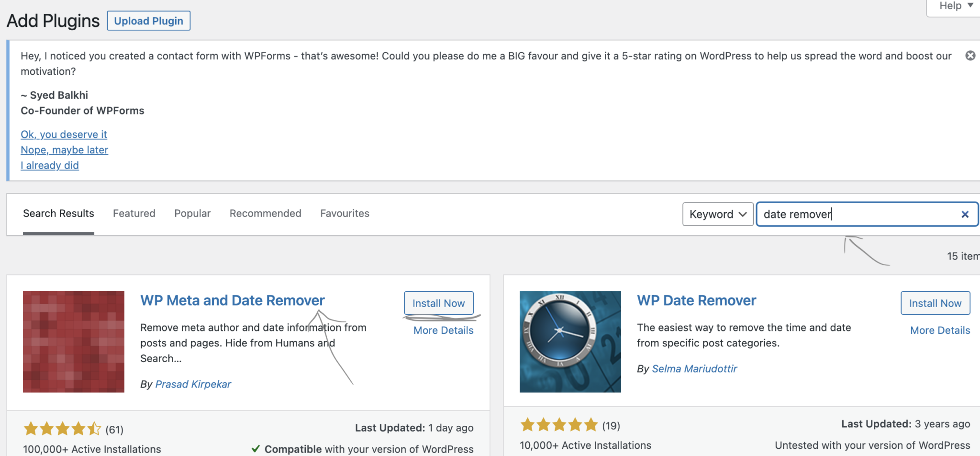Open author Selma Mariudottir's profile
This screenshot has height=456, width=980.
(x=694, y=369)
